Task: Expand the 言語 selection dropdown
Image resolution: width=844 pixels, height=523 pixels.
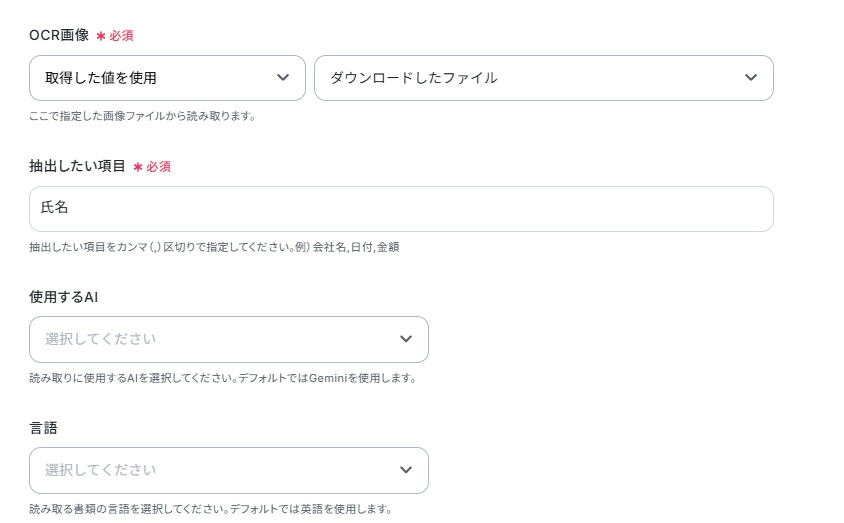Action: point(220,470)
